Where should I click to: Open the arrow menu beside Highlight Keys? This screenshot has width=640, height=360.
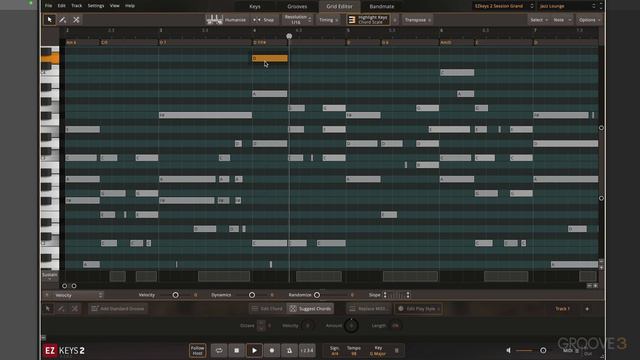click(x=395, y=20)
